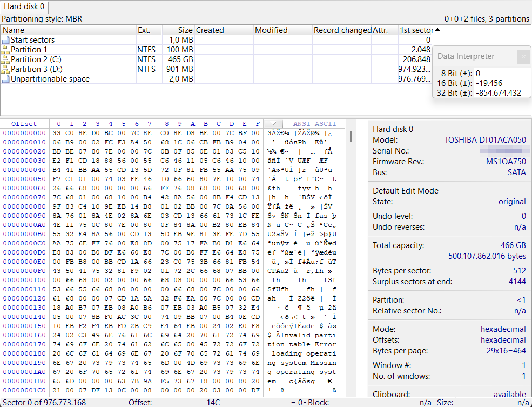Click the 466 GB total capacity value

pyautogui.click(x=513, y=245)
